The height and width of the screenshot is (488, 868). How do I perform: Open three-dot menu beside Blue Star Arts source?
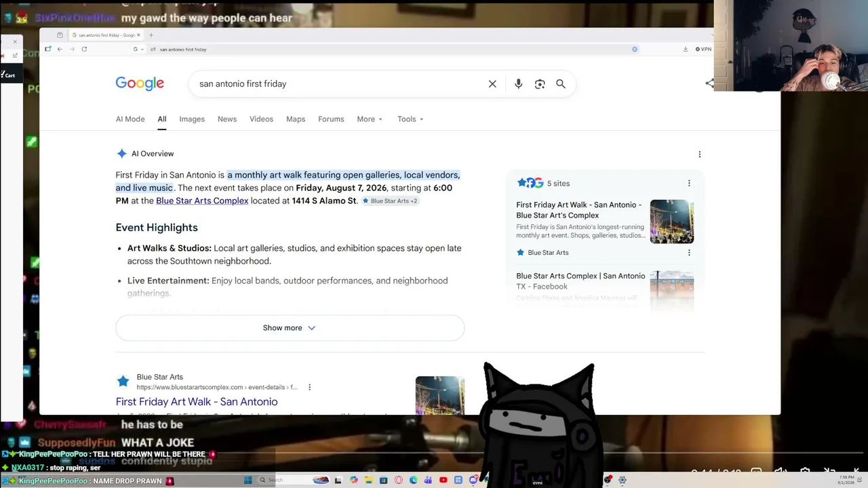[x=689, y=252]
